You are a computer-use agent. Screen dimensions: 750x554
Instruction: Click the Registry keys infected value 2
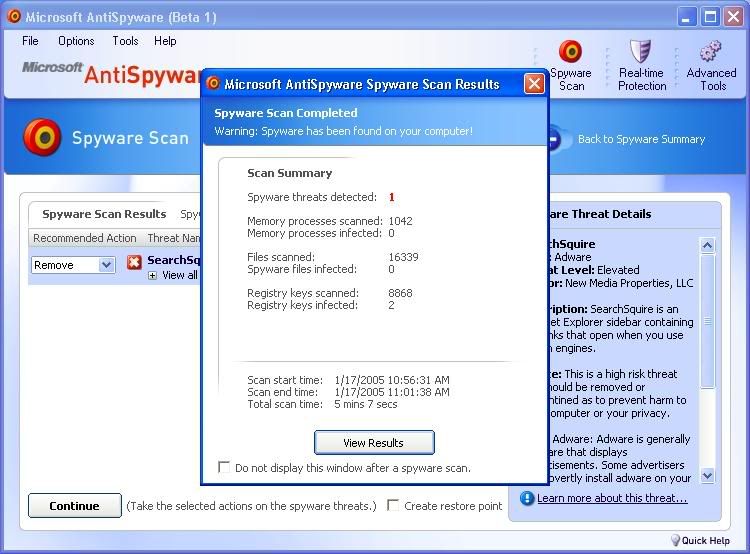click(391, 305)
